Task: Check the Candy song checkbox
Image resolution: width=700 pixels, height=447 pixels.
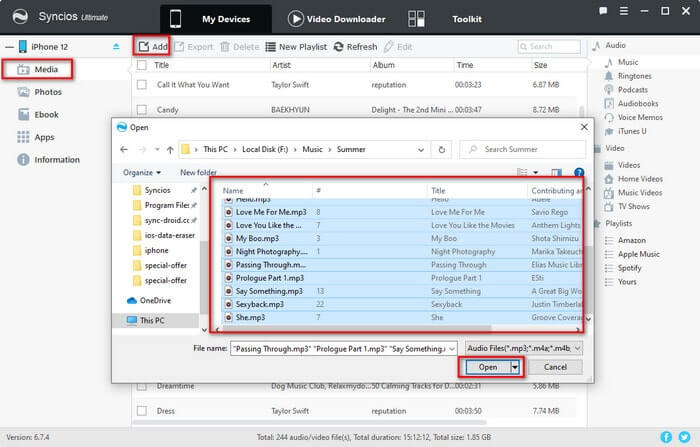Action: click(142, 109)
